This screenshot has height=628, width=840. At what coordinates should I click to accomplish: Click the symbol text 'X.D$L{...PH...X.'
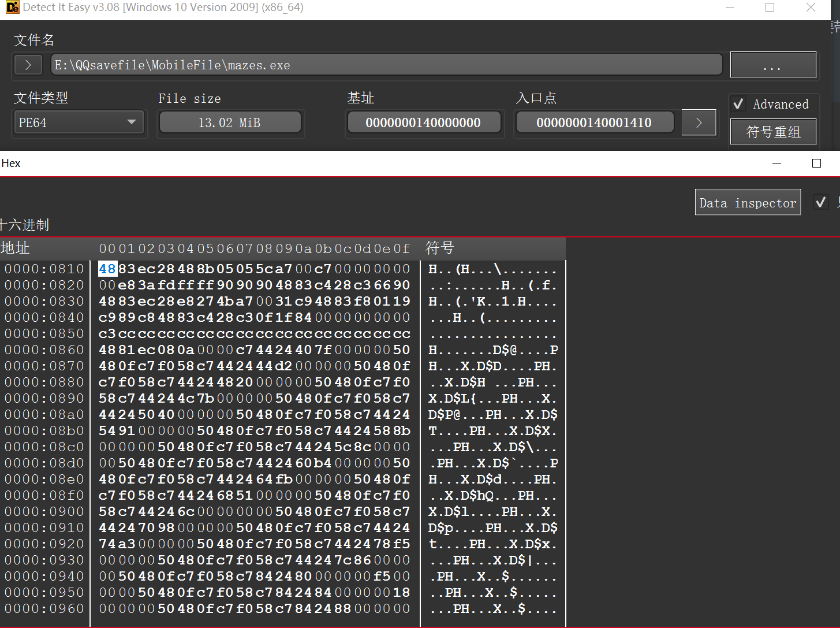click(x=492, y=398)
